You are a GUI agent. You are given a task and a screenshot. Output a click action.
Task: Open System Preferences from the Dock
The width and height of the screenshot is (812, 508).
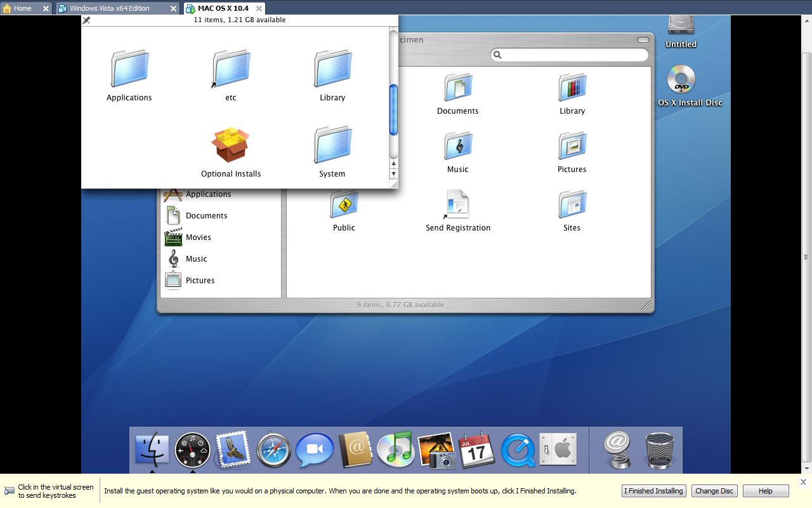pos(558,450)
